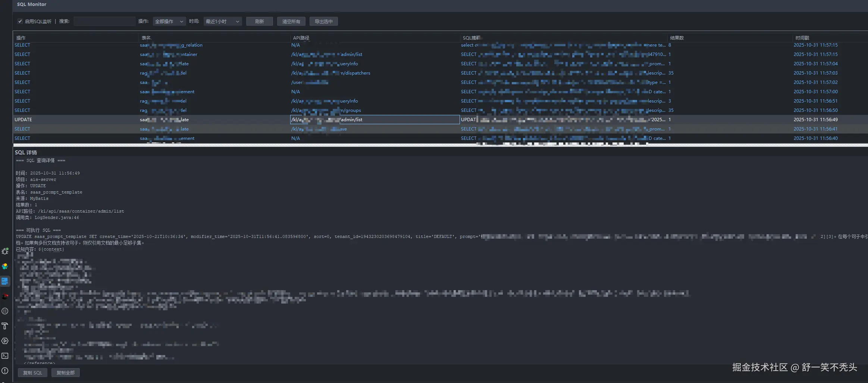The image size is (868, 383).
Task: Focus the 搜索 search input field
Action: coord(104,21)
